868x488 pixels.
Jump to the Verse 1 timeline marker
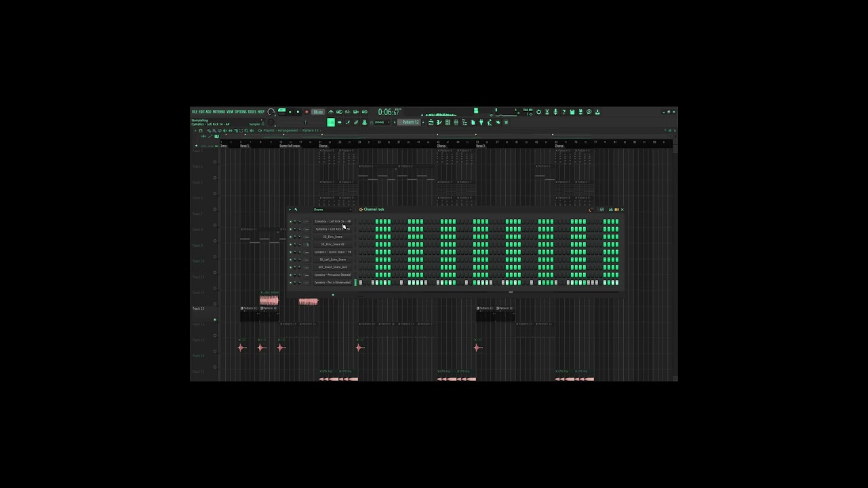pos(244,146)
